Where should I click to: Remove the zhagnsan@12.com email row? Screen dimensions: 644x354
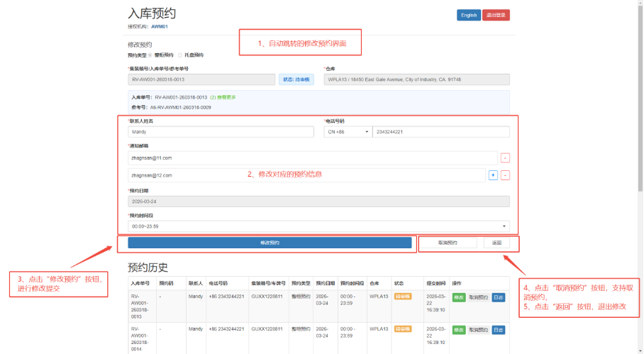[505, 175]
